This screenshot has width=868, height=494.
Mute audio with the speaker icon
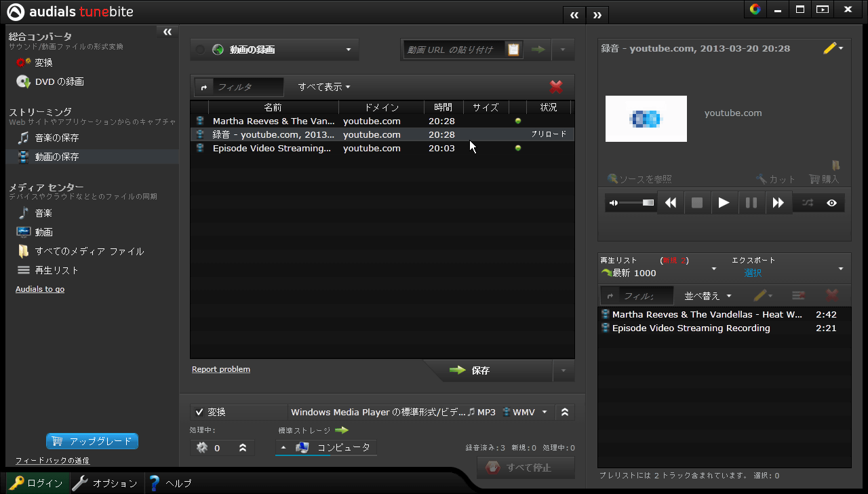[614, 203]
